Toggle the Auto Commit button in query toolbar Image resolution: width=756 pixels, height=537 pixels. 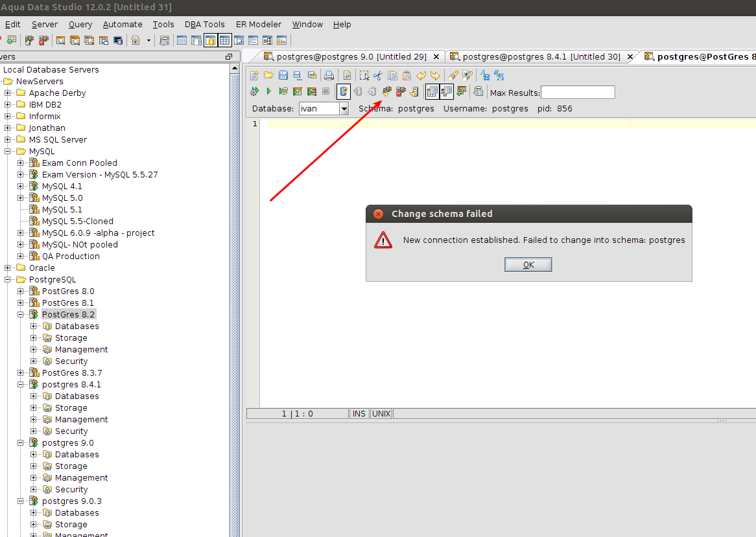tap(343, 91)
